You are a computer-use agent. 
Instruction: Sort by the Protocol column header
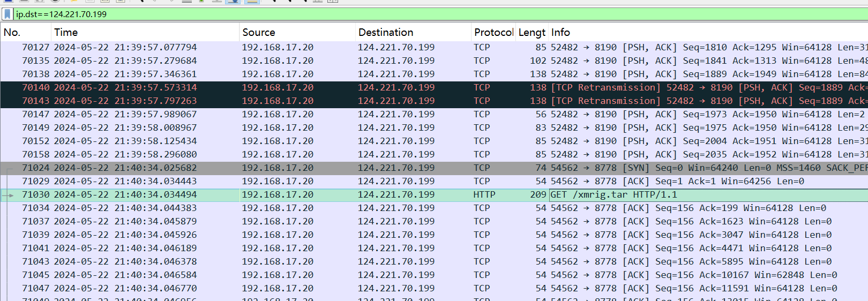pos(493,33)
